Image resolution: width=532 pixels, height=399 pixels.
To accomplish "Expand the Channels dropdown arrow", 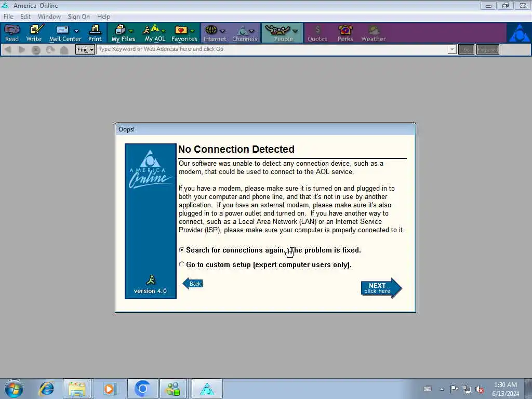I will pyautogui.click(x=252, y=31).
